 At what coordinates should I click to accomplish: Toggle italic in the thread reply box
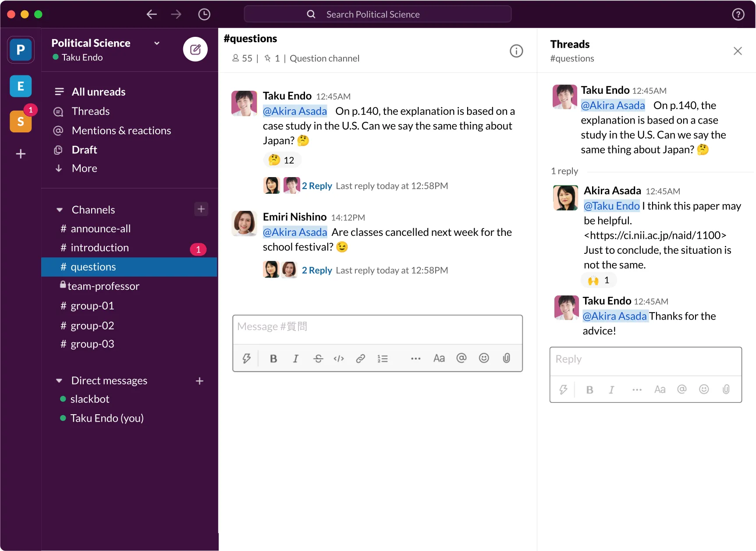611,390
